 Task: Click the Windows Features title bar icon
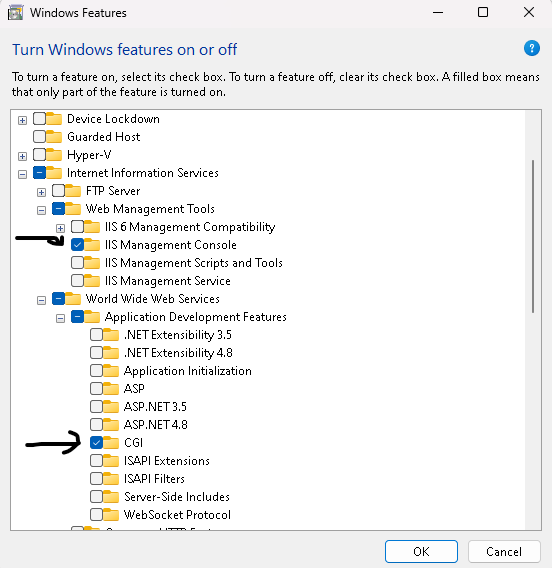[x=15, y=13]
